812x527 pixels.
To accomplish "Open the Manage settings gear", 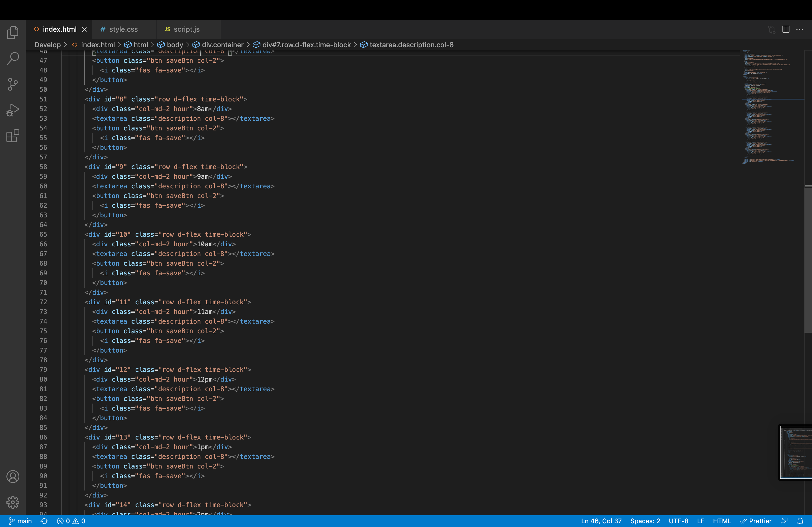I will pyautogui.click(x=13, y=502).
